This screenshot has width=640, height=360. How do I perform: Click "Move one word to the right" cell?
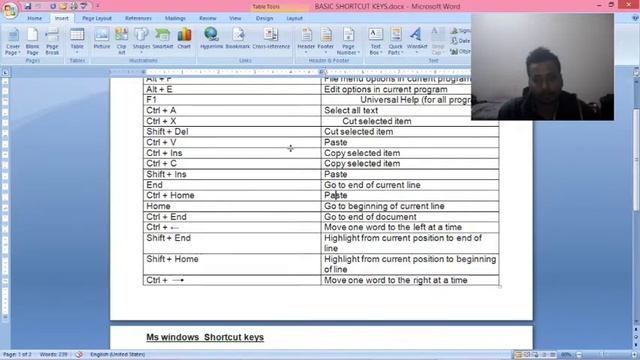pos(410,280)
